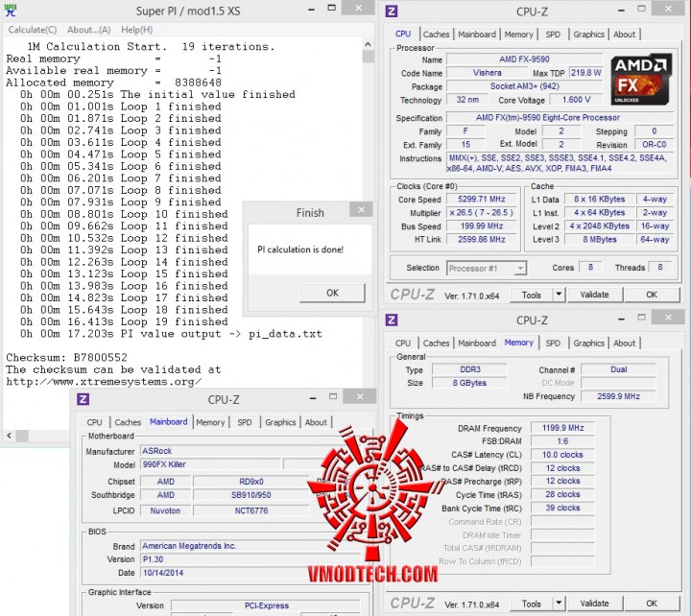Select About tab in the Mainboard CPU-Z window
Screen dimensions: 691x616
316,422
